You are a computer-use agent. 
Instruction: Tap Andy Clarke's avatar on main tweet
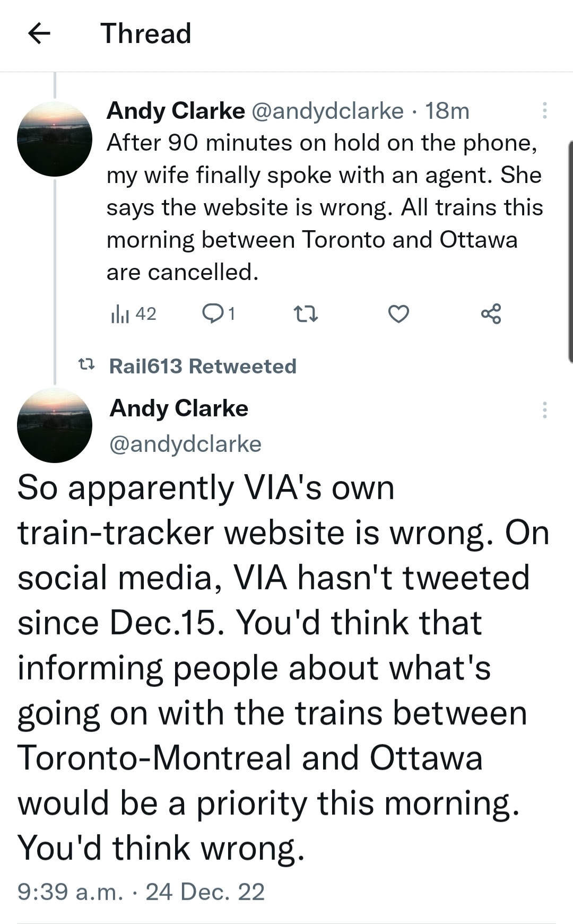(55, 425)
